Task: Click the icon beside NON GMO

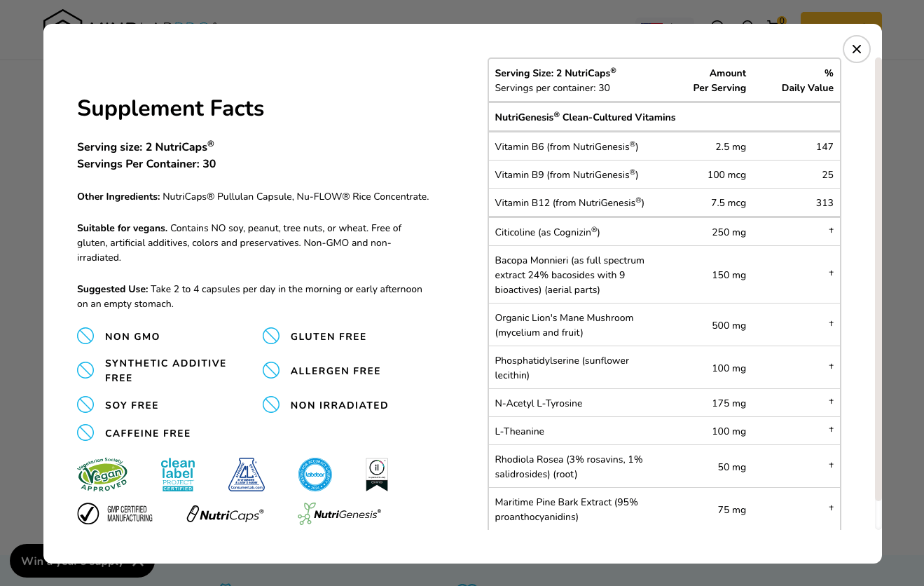Action: (x=85, y=336)
